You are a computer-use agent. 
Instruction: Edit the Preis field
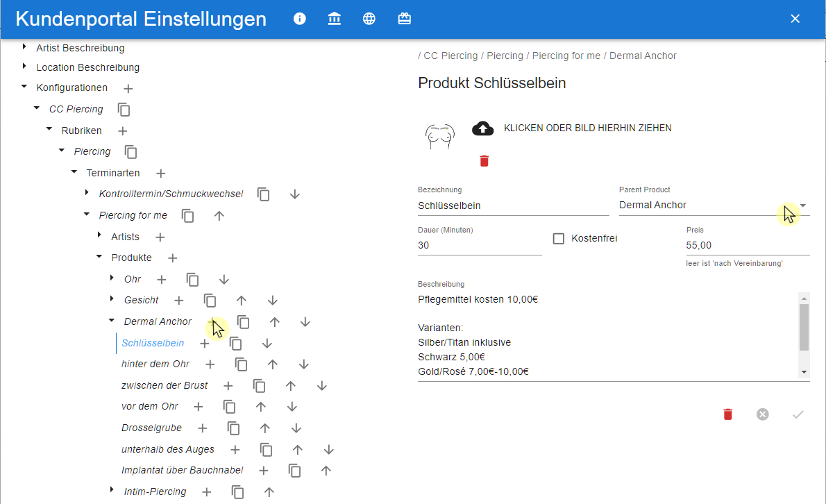pos(747,246)
